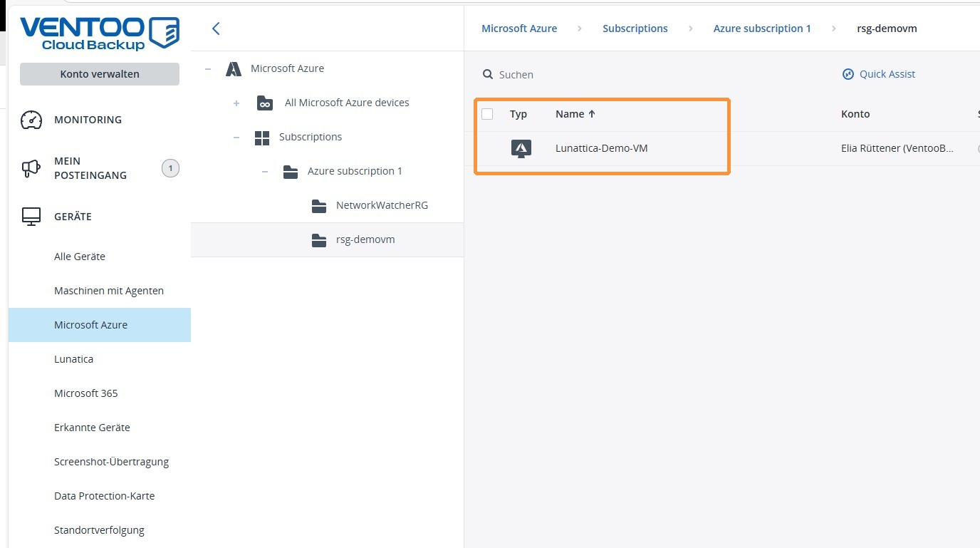980x548 pixels.
Task: Collapse the Subscriptions node
Action: pos(236,138)
